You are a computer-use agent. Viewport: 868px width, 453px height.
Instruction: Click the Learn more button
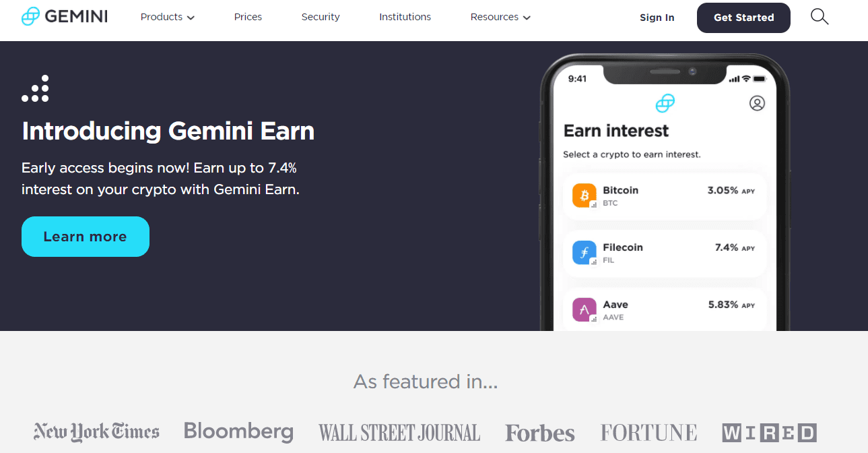[85, 237]
